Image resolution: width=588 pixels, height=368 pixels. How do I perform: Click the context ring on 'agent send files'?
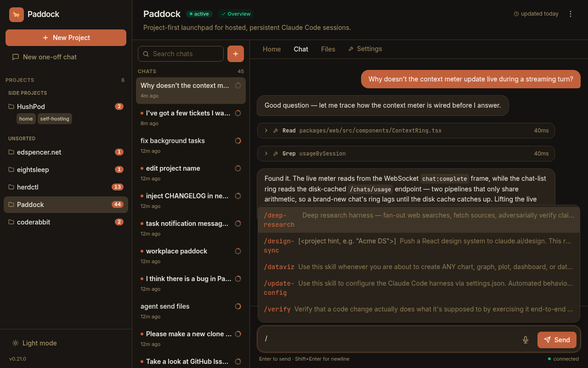(x=238, y=306)
